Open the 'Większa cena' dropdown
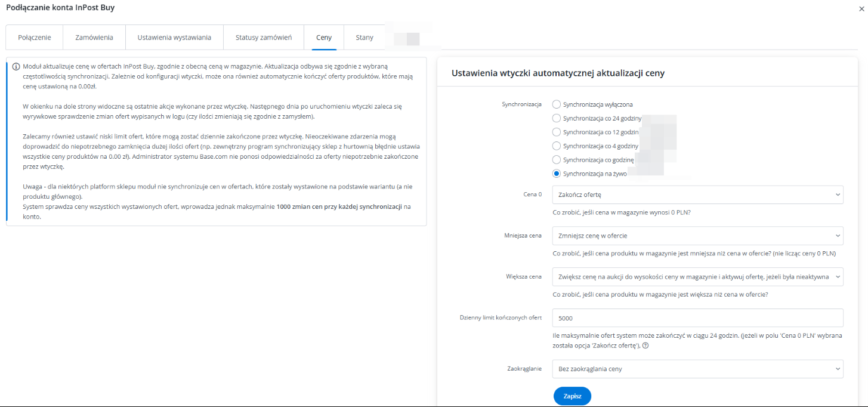This screenshot has width=868, height=407. coord(697,277)
